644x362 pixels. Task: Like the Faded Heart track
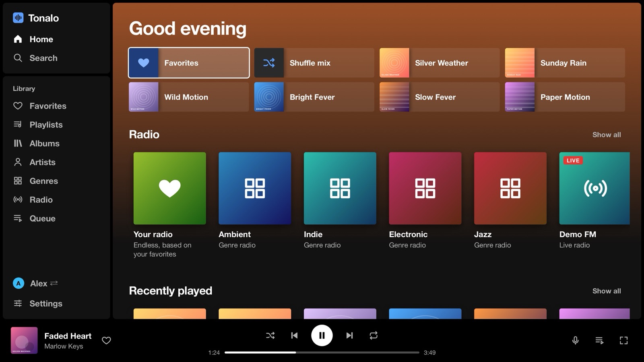point(106,340)
